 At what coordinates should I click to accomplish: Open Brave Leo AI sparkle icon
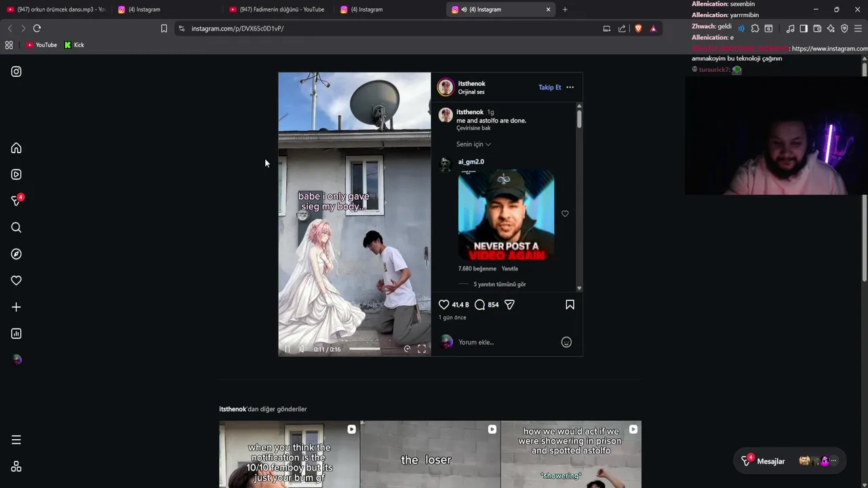click(831, 28)
